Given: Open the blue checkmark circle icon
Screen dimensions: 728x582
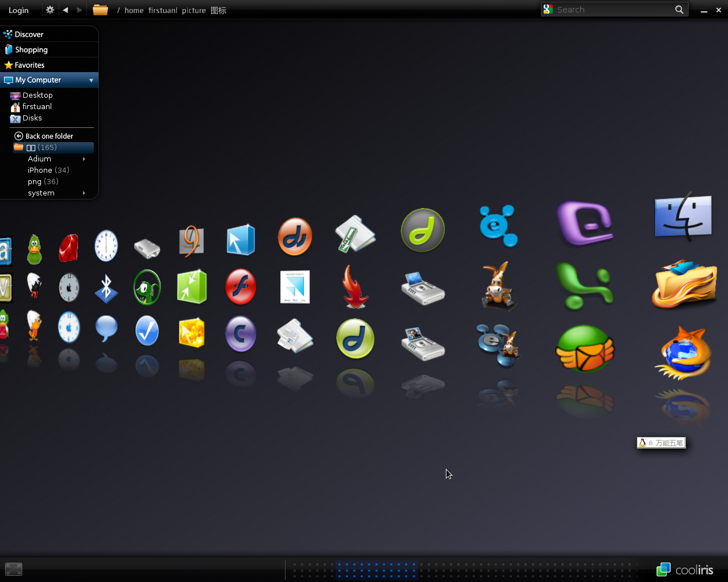Looking at the screenshot, I should click(147, 330).
